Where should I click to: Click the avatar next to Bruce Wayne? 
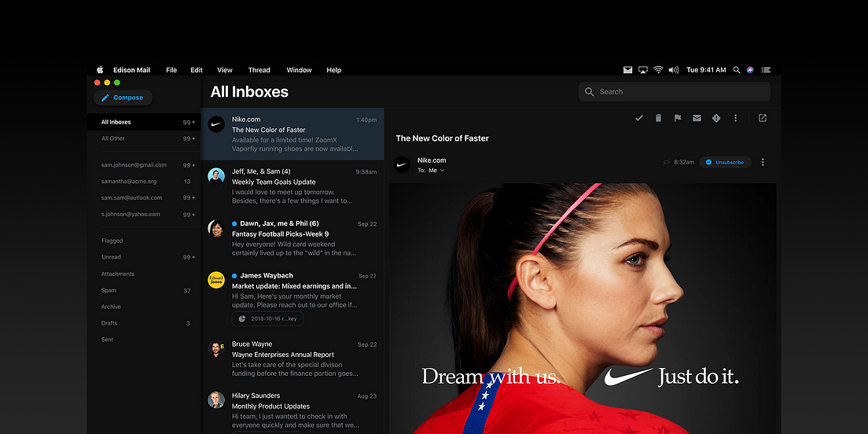(216, 349)
